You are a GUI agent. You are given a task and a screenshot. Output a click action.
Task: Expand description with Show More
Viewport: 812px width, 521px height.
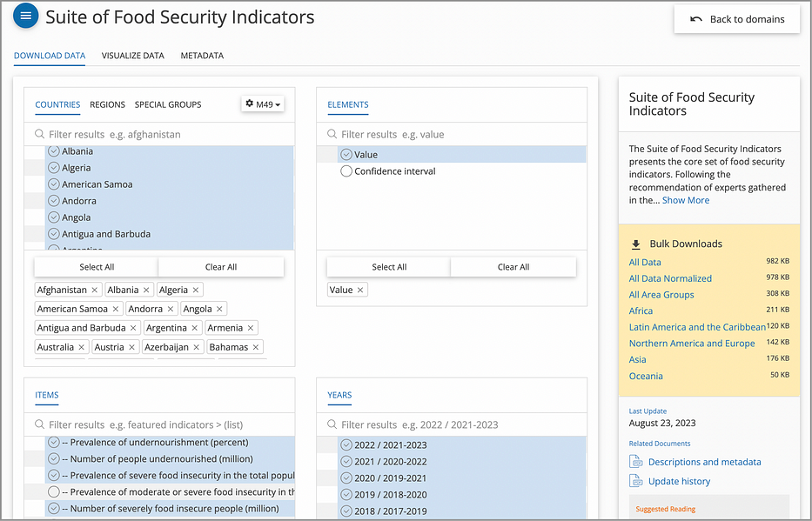pos(686,200)
